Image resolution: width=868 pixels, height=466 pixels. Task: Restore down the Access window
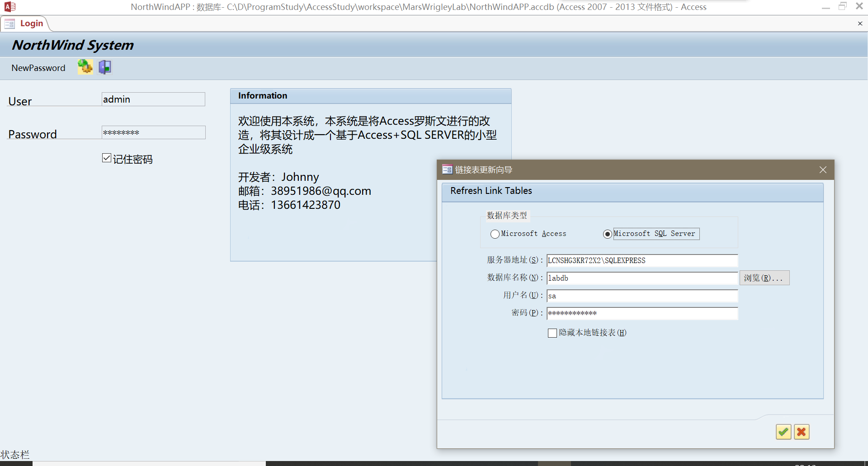pos(843,6)
